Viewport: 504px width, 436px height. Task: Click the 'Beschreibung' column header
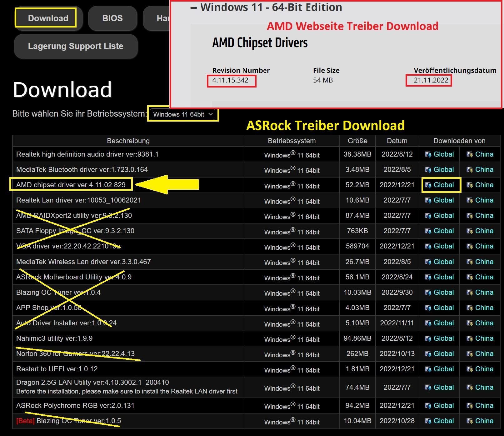128,141
